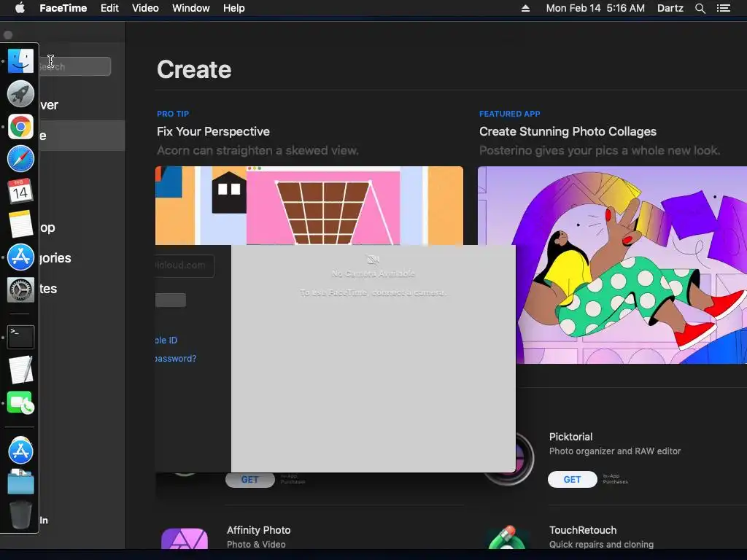The image size is (747, 560).
Task: Open Fix Your Perspective story image
Action: [x=309, y=206]
